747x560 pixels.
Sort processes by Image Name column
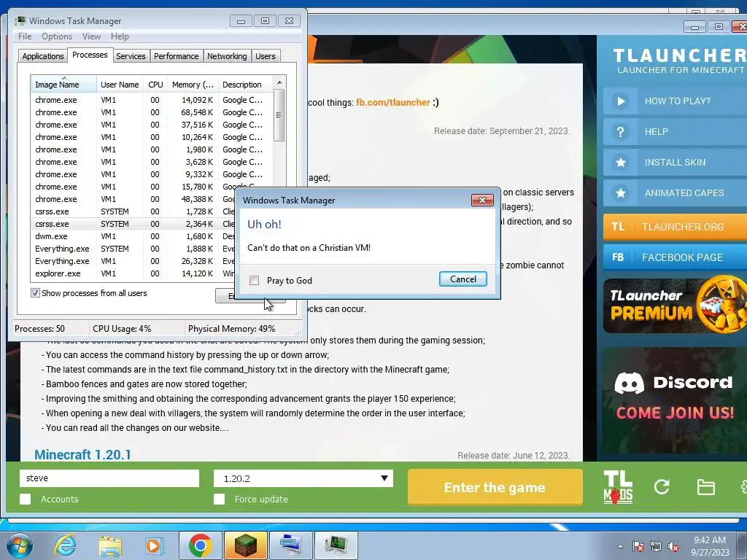tap(63, 85)
